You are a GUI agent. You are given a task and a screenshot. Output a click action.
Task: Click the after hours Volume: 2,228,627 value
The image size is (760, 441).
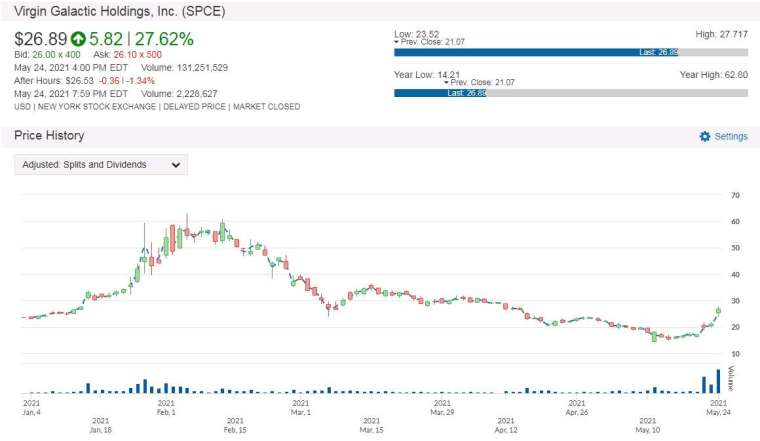click(x=179, y=94)
